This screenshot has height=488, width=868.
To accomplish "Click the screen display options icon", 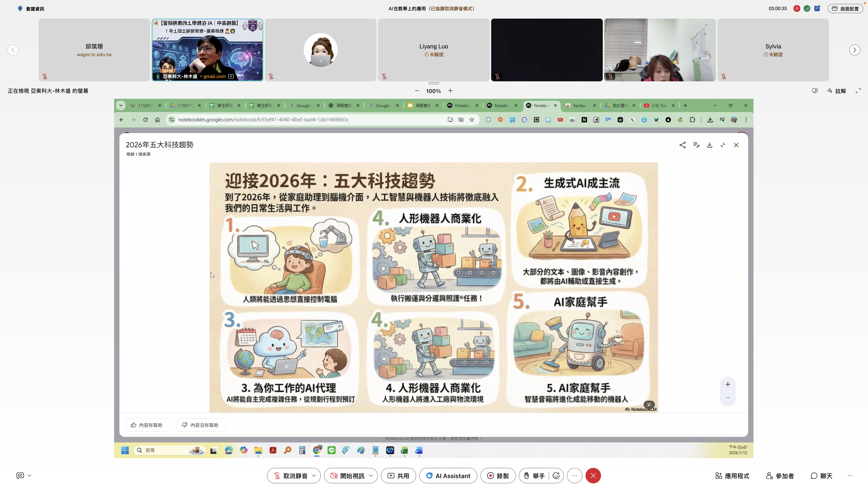I will tap(814, 91).
